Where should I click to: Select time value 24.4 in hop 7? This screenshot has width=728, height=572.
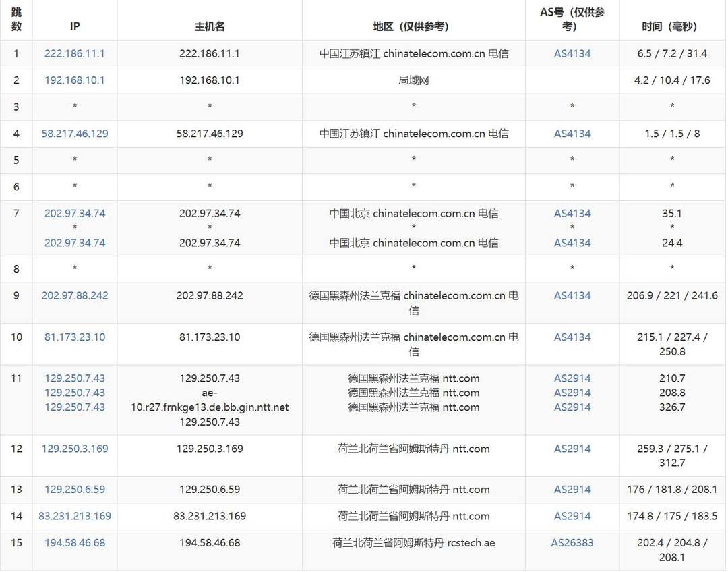(x=672, y=243)
